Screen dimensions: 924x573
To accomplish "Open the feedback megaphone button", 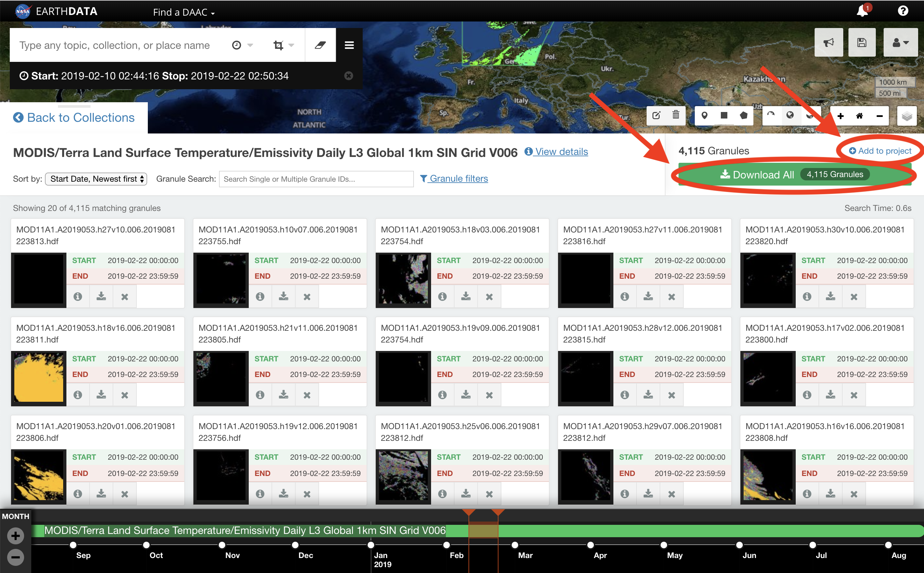I will pos(829,42).
